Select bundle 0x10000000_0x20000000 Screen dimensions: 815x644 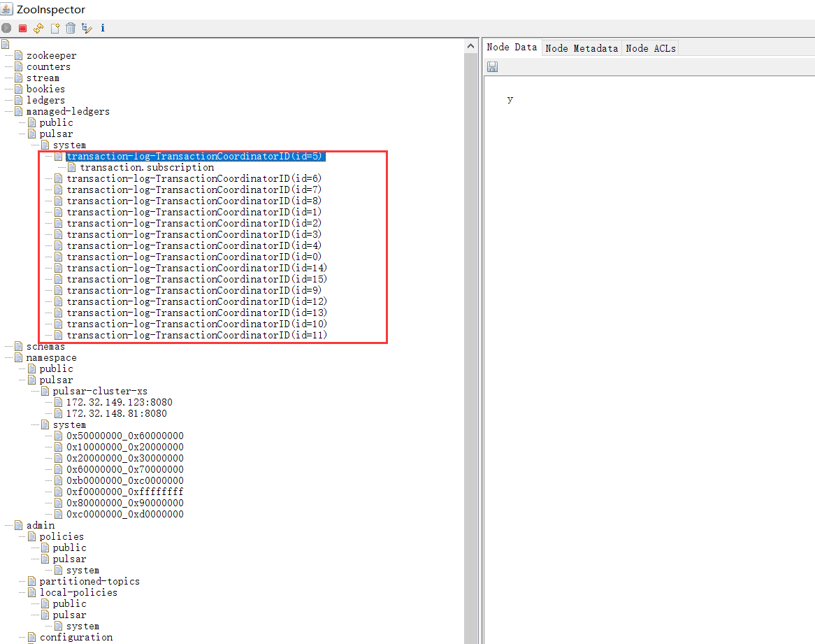pos(124,447)
